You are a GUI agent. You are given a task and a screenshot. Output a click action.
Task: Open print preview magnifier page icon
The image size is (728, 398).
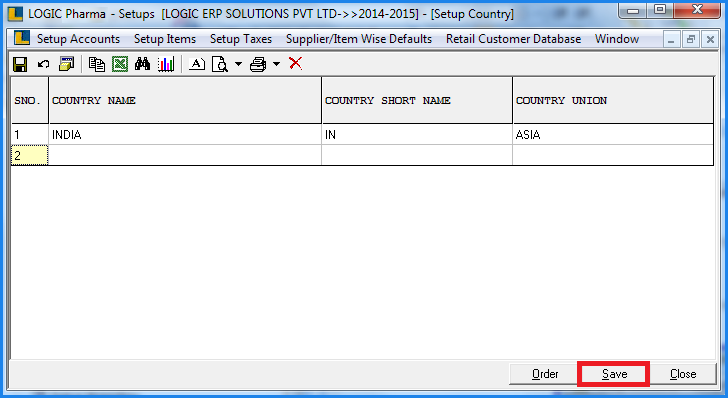coord(220,64)
